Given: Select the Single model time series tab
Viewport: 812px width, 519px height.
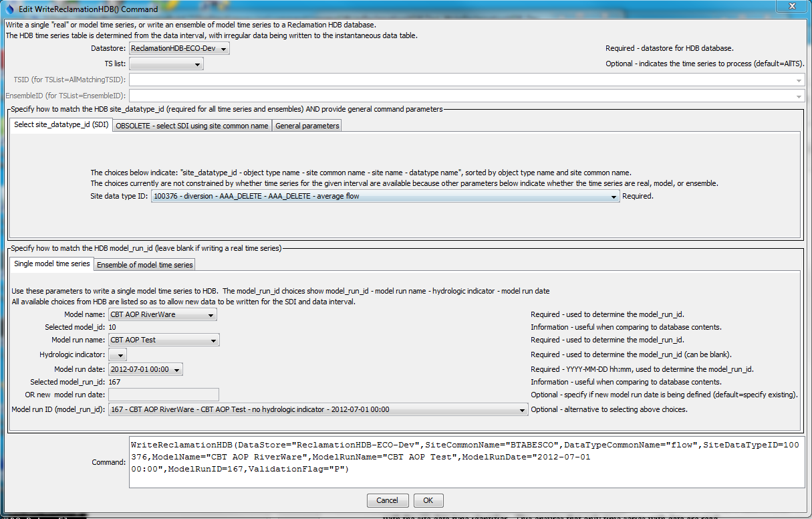Looking at the screenshot, I should 51,264.
